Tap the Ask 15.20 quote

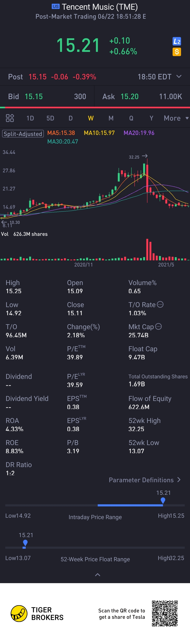129,96
